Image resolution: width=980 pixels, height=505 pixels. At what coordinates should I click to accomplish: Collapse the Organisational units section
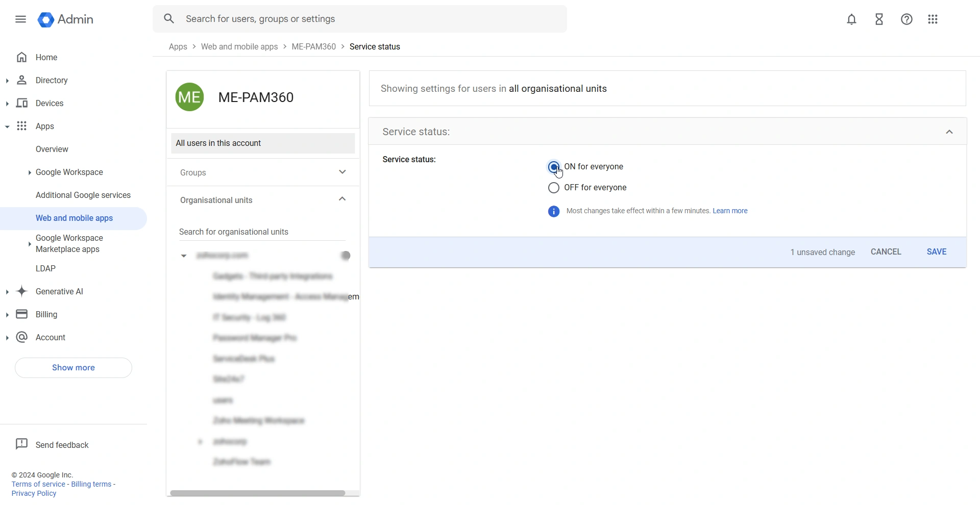coord(341,199)
